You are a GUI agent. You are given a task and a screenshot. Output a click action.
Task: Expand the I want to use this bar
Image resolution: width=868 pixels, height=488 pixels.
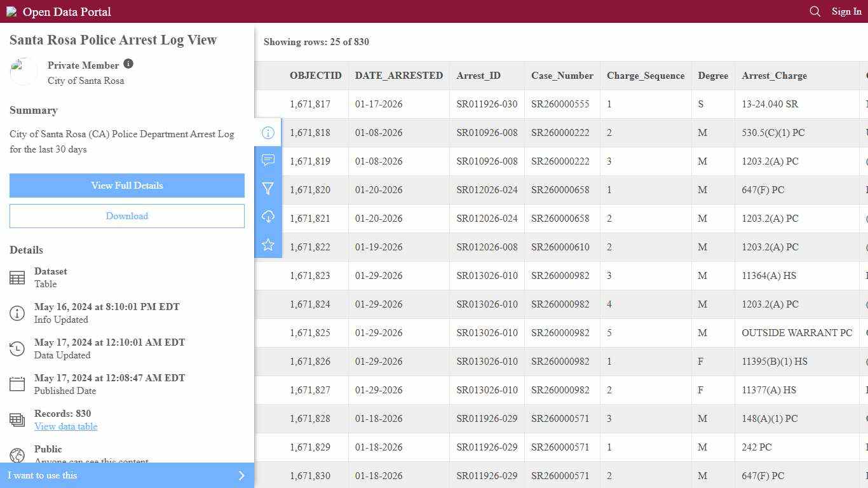click(x=127, y=475)
